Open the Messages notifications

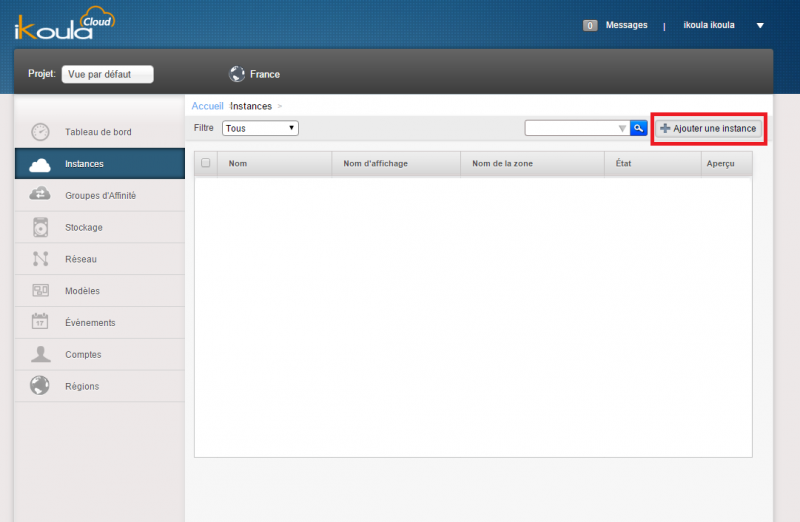(x=626, y=25)
